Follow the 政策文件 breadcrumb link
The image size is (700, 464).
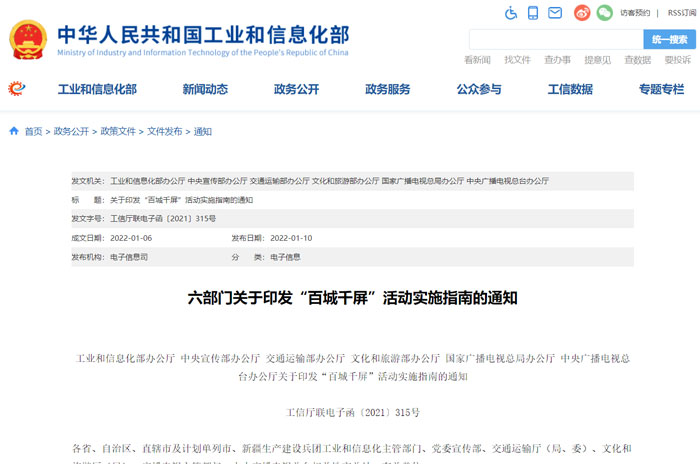[117, 131]
